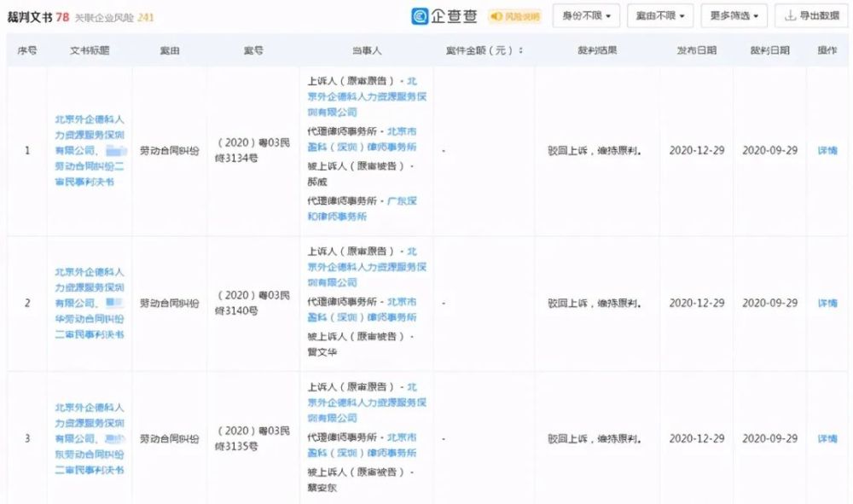
Task: Open 详情 link for case 3135号
Action: coord(827,438)
